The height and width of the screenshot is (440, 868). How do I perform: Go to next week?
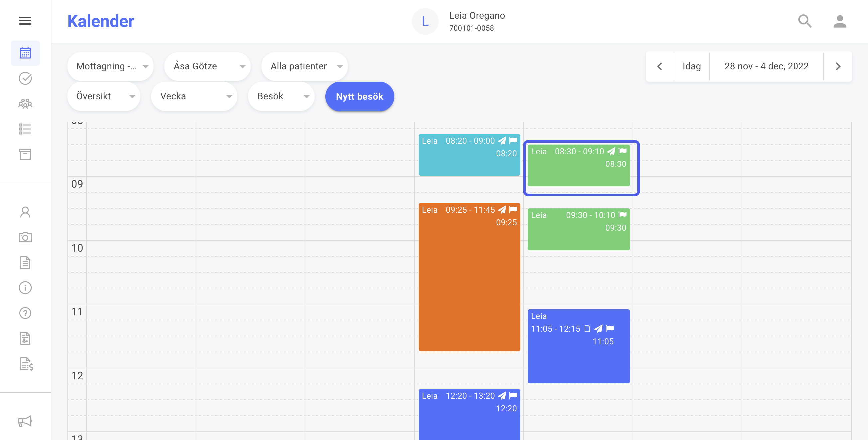point(838,66)
